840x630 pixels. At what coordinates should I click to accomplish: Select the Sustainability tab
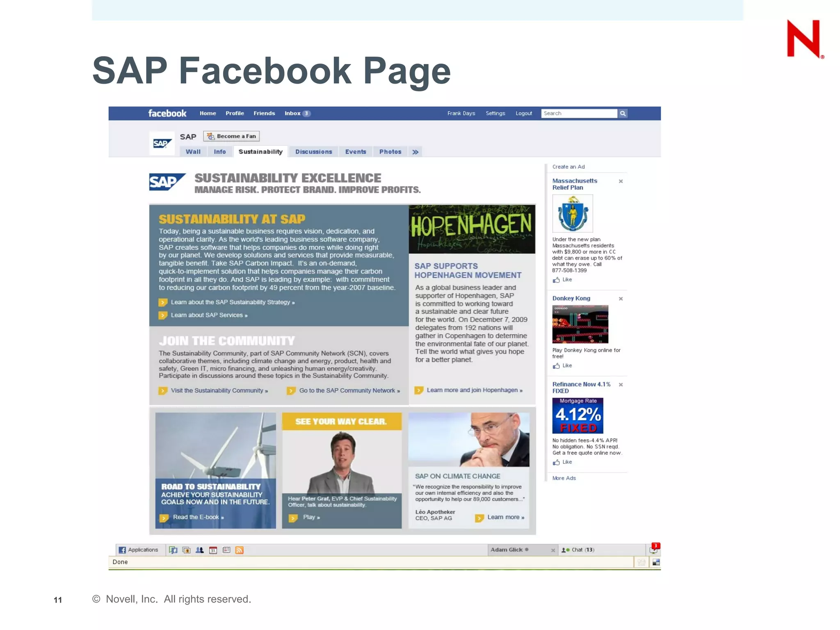point(260,152)
